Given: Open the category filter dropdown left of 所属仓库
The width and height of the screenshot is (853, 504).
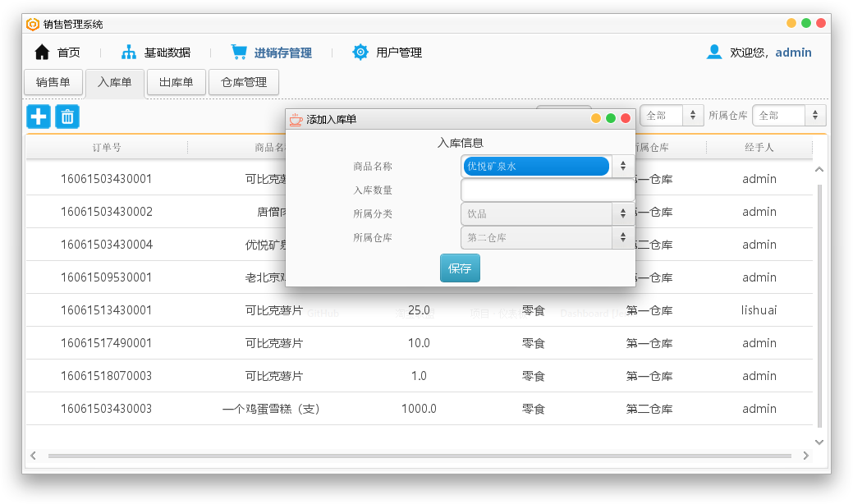Looking at the screenshot, I should click(672, 115).
